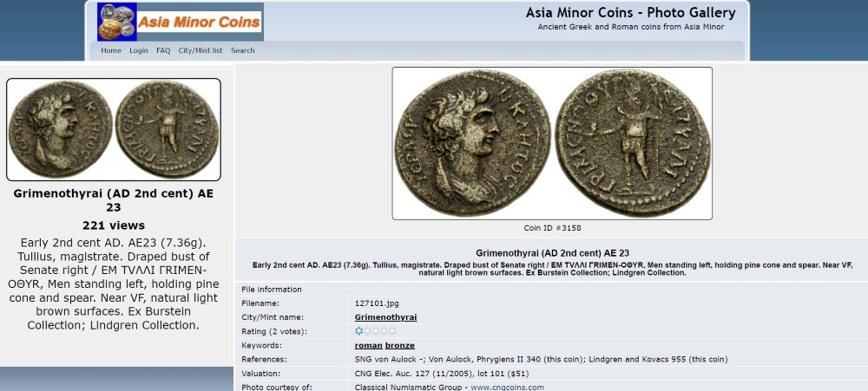This screenshot has width=868, height=391.
Task: Open the City/Mint list page
Action: click(200, 50)
